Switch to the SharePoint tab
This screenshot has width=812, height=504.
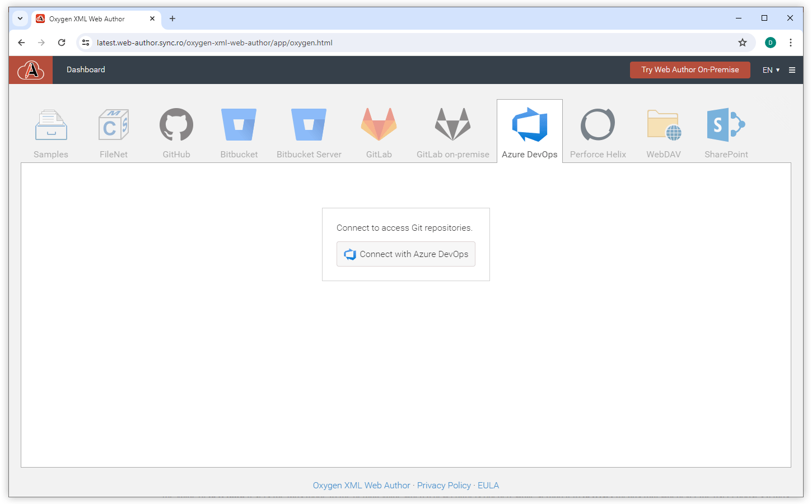726,133
